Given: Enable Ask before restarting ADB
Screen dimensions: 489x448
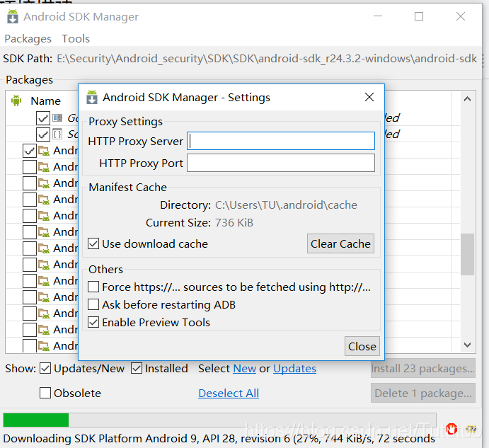Looking at the screenshot, I should point(93,304).
